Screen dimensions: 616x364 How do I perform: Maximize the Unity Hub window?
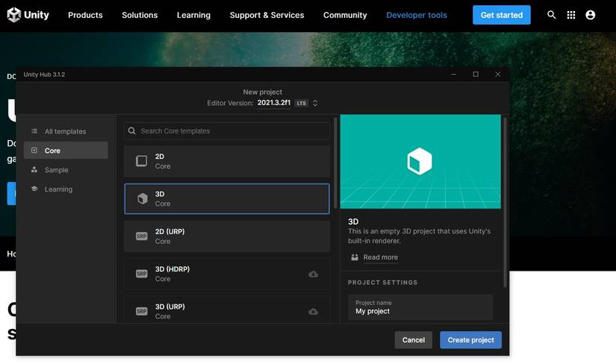[476, 74]
